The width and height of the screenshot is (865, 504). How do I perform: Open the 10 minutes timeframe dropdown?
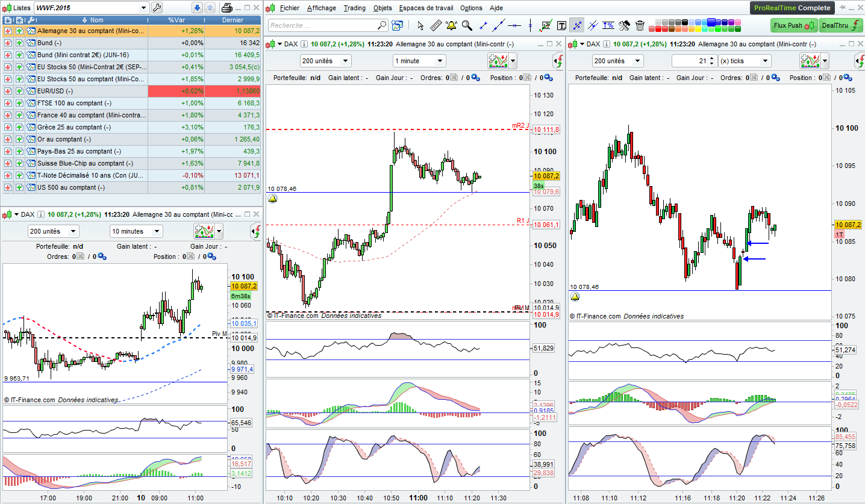coord(157,231)
